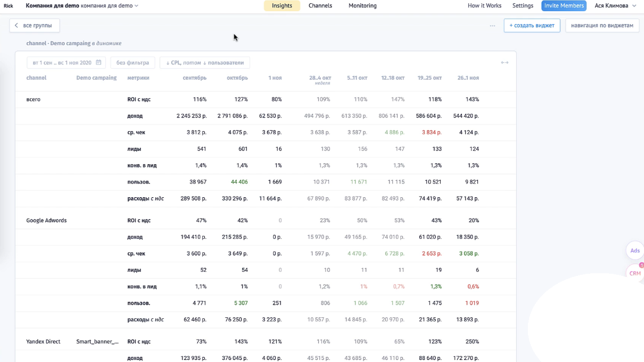Image resolution: width=644 pixels, height=362 pixels.
Task: Click the метрики column header
Action: [x=138, y=78]
